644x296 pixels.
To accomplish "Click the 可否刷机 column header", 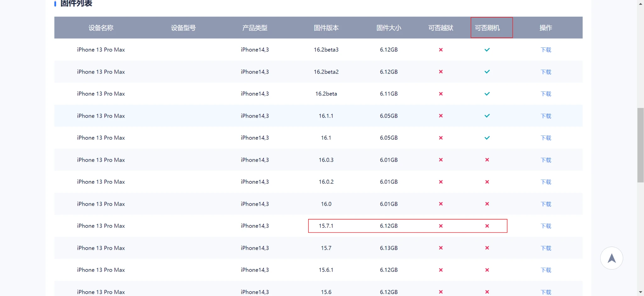I will (x=487, y=28).
